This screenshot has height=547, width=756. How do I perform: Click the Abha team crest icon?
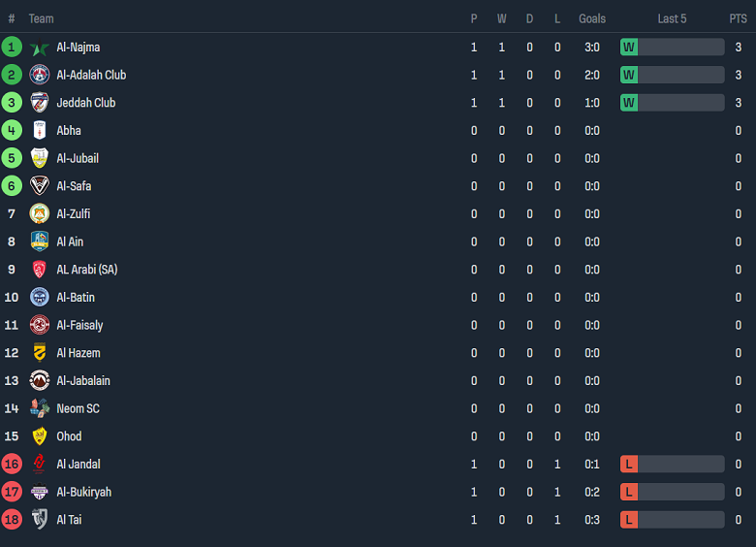[x=40, y=131]
